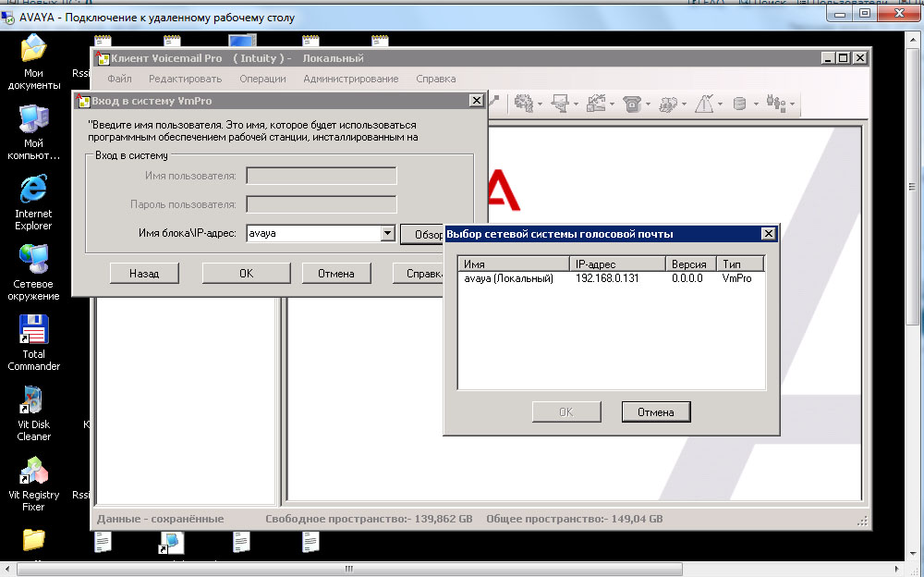Open the Queue Actions people icon
Screen dimensions: 924x577
(x=775, y=104)
